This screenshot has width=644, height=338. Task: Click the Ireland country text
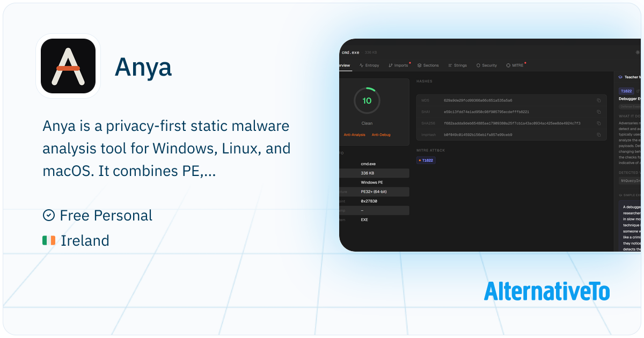coord(85,240)
